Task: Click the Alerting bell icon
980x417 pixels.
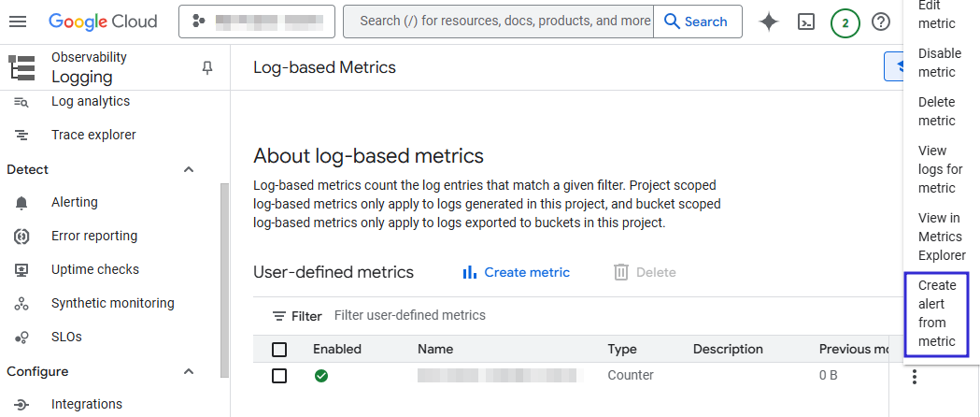Action: coord(21,203)
